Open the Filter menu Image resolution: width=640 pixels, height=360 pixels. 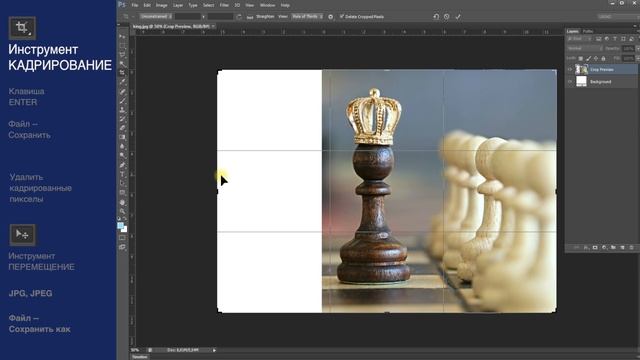point(224,5)
